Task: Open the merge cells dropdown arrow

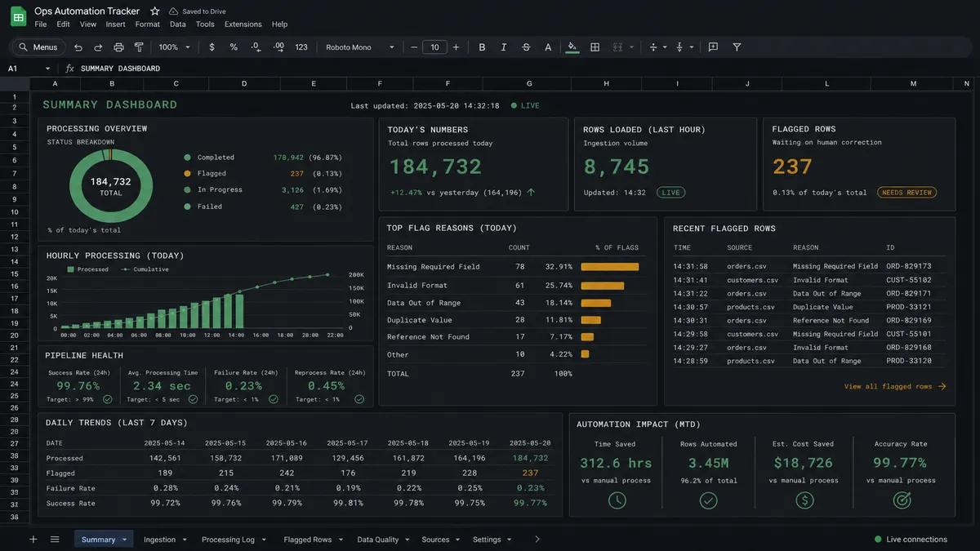Action: coord(631,47)
